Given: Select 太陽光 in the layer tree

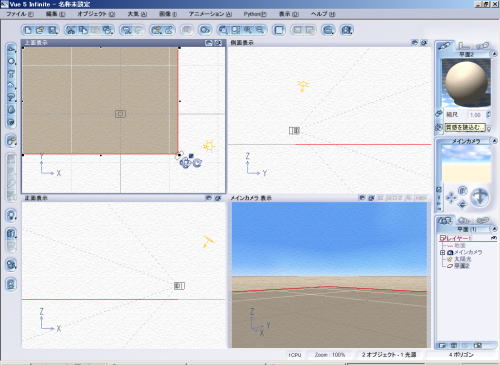Looking at the screenshot, I should (462, 259).
